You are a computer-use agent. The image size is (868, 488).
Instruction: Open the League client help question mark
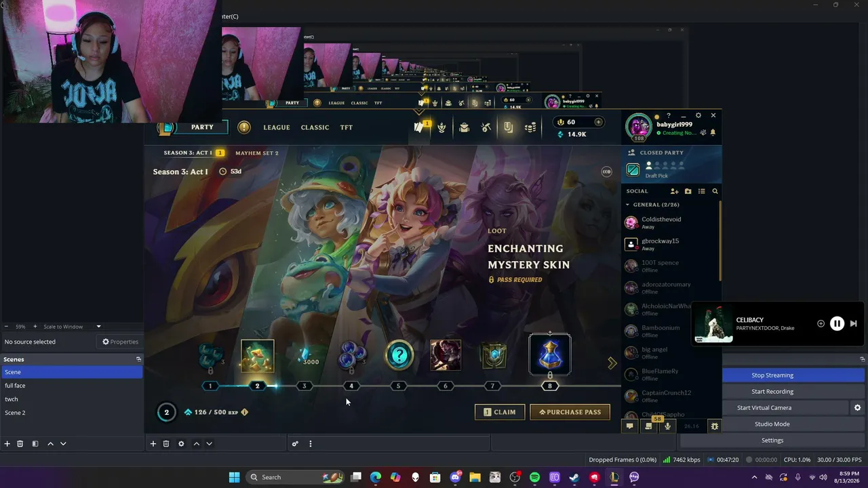point(669,115)
